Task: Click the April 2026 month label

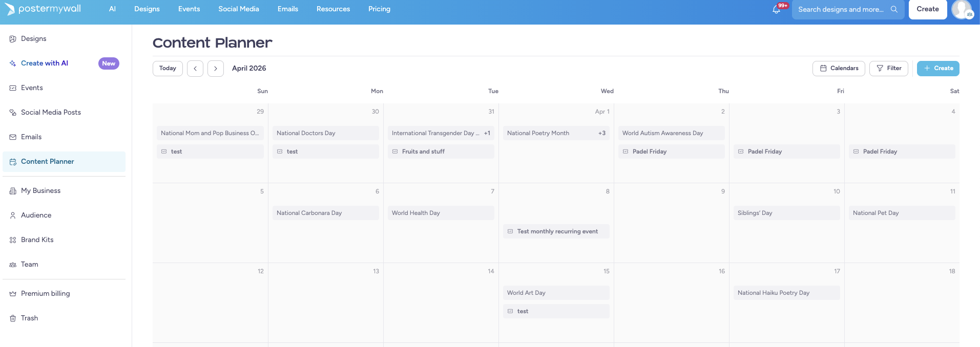Action: (x=249, y=69)
